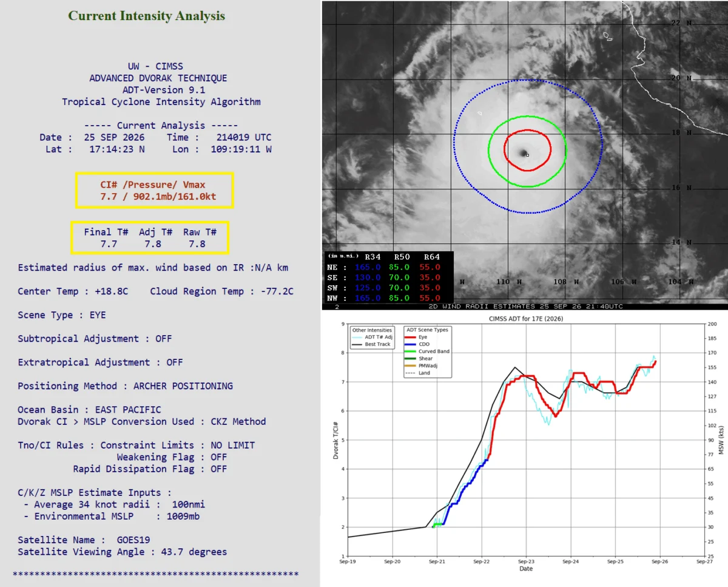Click "2D WIND RADII ESTIMATES" caption on map
This screenshot has width=728, height=587.
click(x=483, y=307)
